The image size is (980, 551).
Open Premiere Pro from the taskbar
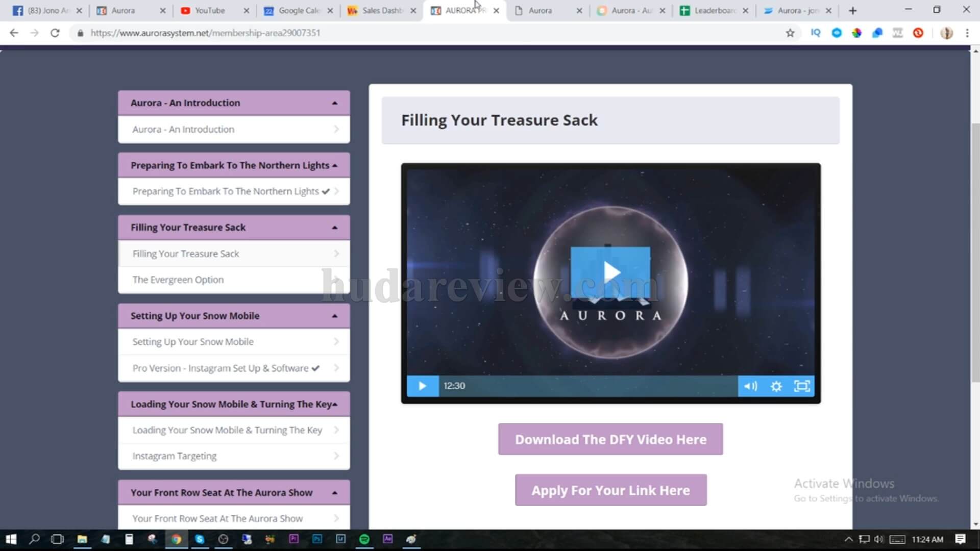pyautogui.click(x=293, y=539)
